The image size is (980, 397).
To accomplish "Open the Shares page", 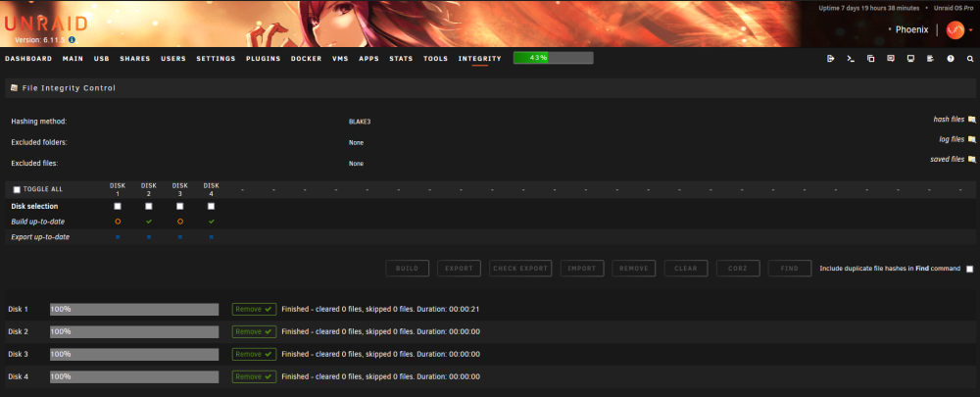I will coord(135,58).
